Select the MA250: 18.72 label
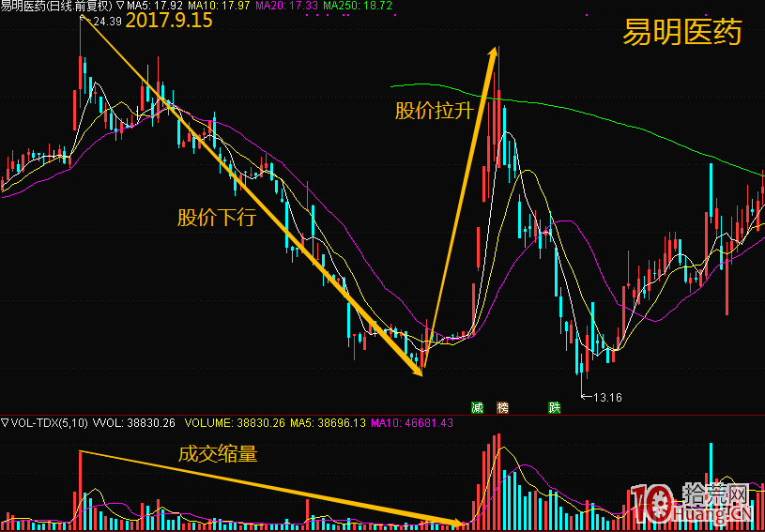This screenshot has height=532, width=765. tap(360, 6)
